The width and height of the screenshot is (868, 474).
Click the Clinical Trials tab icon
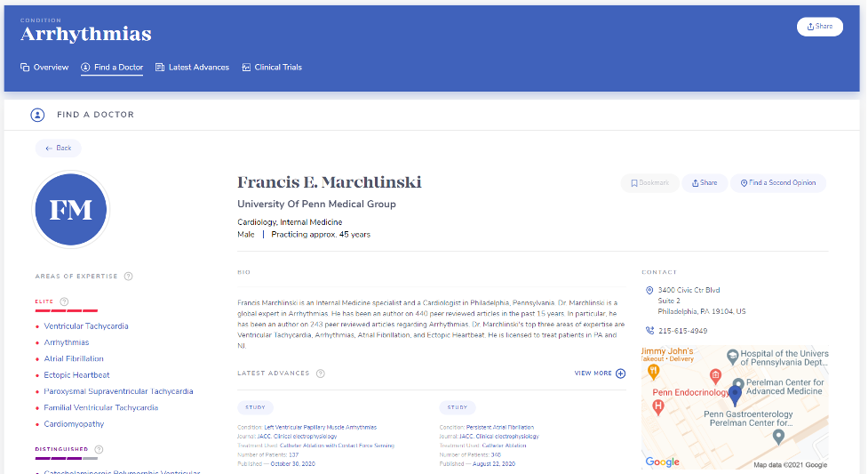coord(246,67)
